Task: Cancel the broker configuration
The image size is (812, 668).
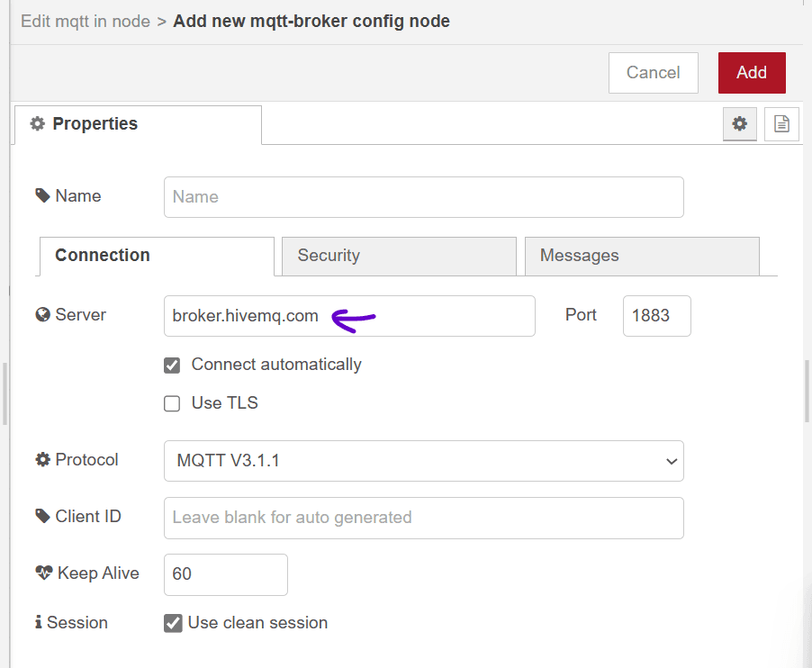Action: click(x=653, y=73)
